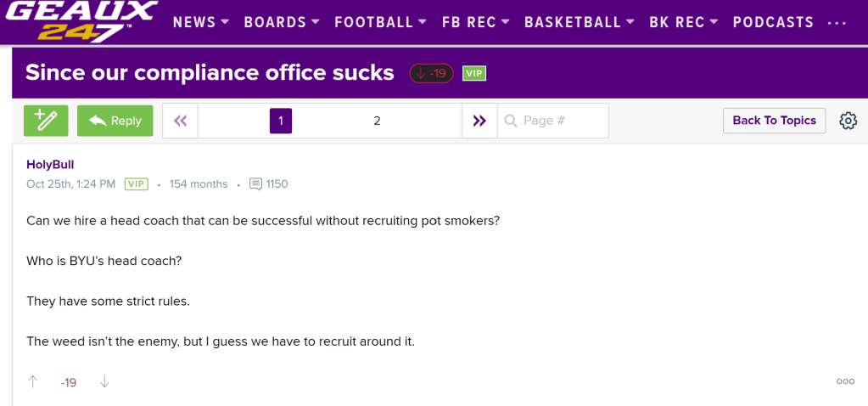Expand the News dropdown menu
The height and width of the screenshot is (406, 868).
[x=201, y=23]
